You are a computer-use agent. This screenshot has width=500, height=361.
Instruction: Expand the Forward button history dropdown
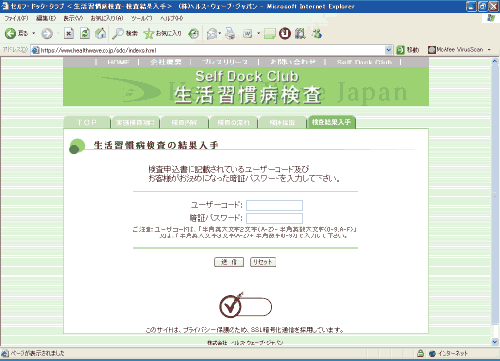point(58,33)
